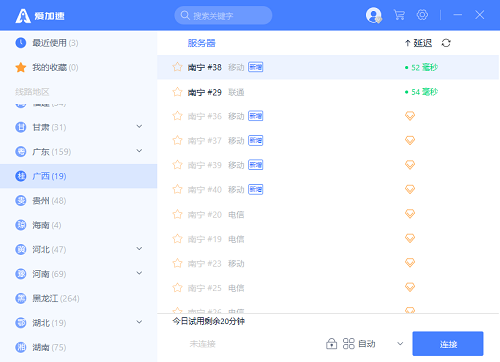Select server row 南宁 #38 移动

tap(328, 67)
